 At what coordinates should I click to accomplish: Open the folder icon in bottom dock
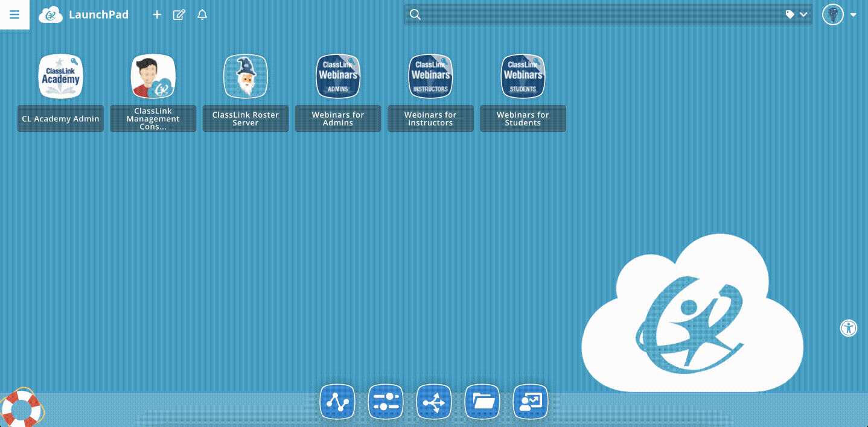point(482,402)
